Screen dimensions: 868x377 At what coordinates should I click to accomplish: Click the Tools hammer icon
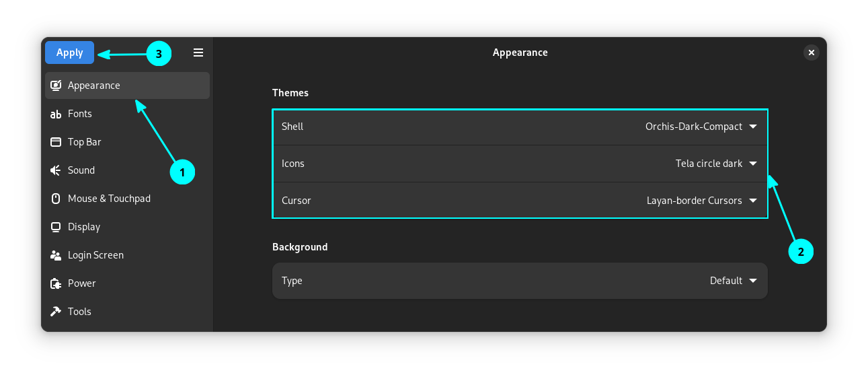click(x=56, y=312)
